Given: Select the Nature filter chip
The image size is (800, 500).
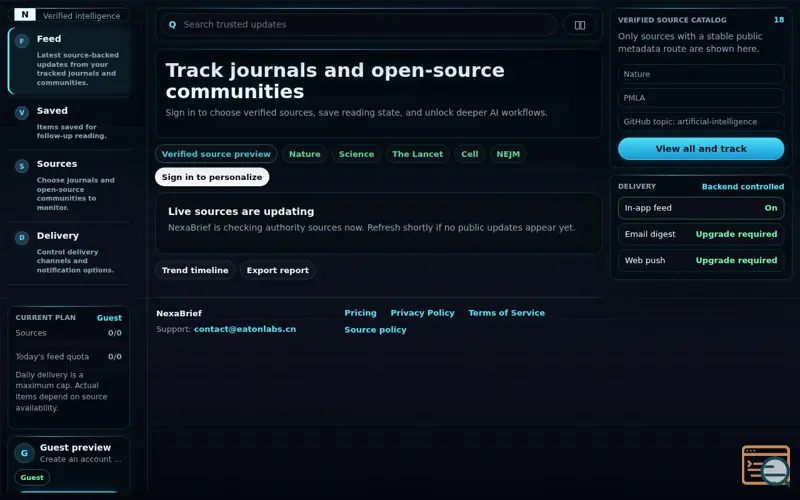Looking at the screenshot, I should point(305,154).
